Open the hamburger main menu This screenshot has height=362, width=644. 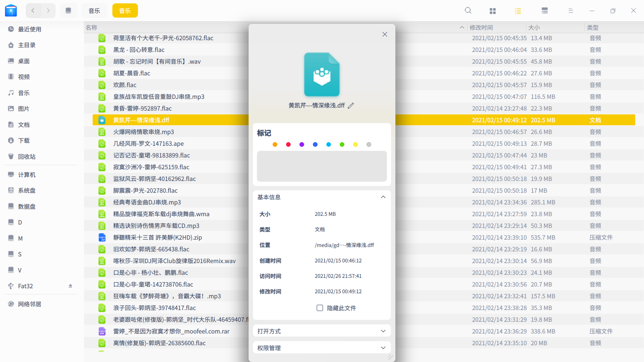point(571,11)
